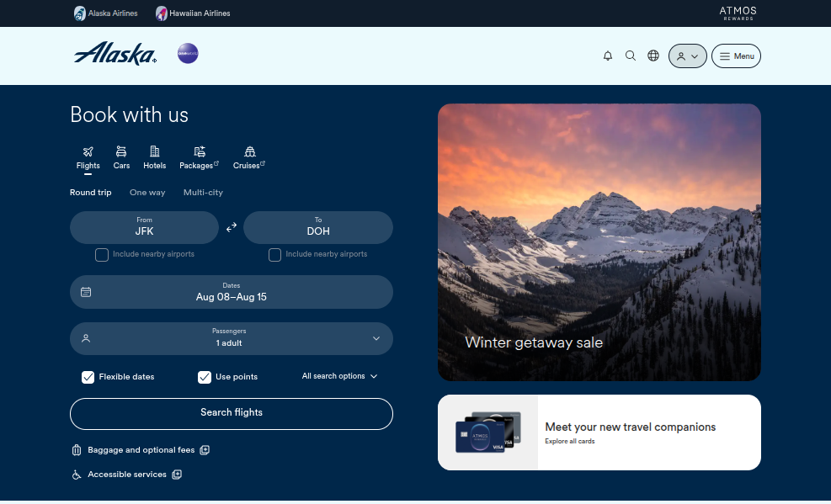Click the Hawaiian Airlines top bar link
Image resolution: width=831 pixels, height=504 pixels.
tap(192, 13)
